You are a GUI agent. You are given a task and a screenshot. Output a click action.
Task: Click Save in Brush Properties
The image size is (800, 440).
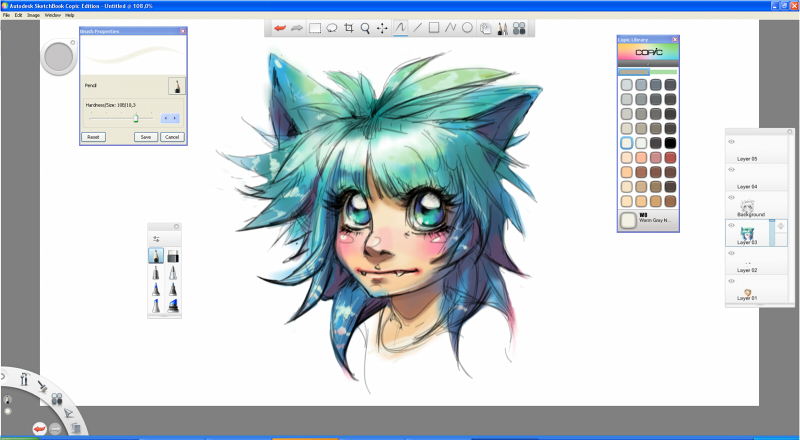[146, 137]
